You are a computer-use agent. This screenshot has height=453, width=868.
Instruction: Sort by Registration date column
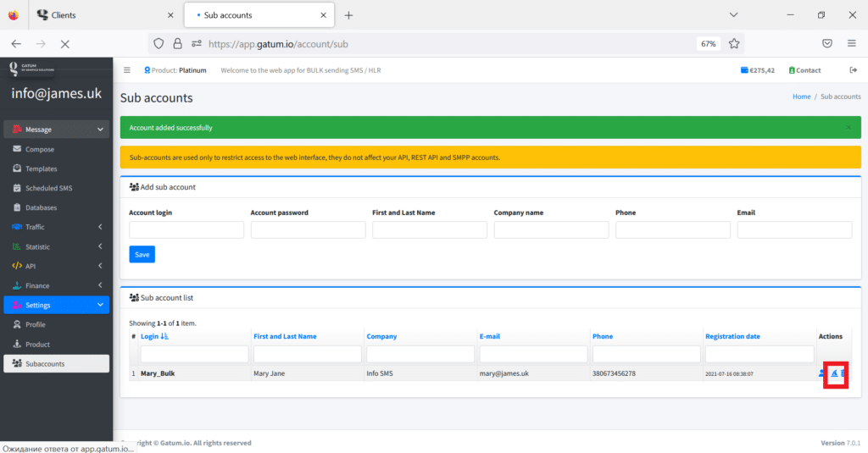[732, 336]
